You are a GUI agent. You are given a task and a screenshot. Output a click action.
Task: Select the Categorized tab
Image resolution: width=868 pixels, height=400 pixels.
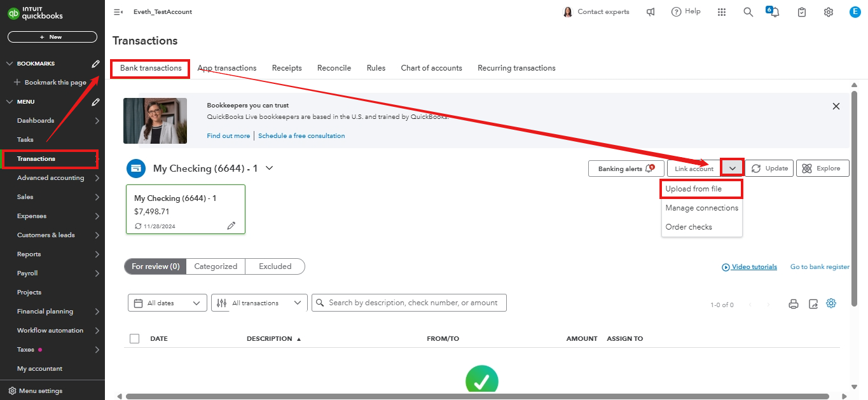[x=216, y=266]
